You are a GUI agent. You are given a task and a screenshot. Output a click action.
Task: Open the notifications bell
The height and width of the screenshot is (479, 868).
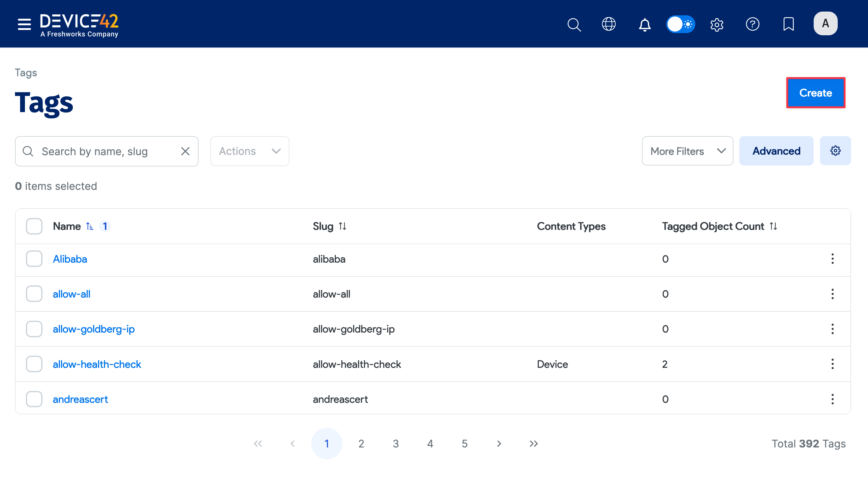644,24
